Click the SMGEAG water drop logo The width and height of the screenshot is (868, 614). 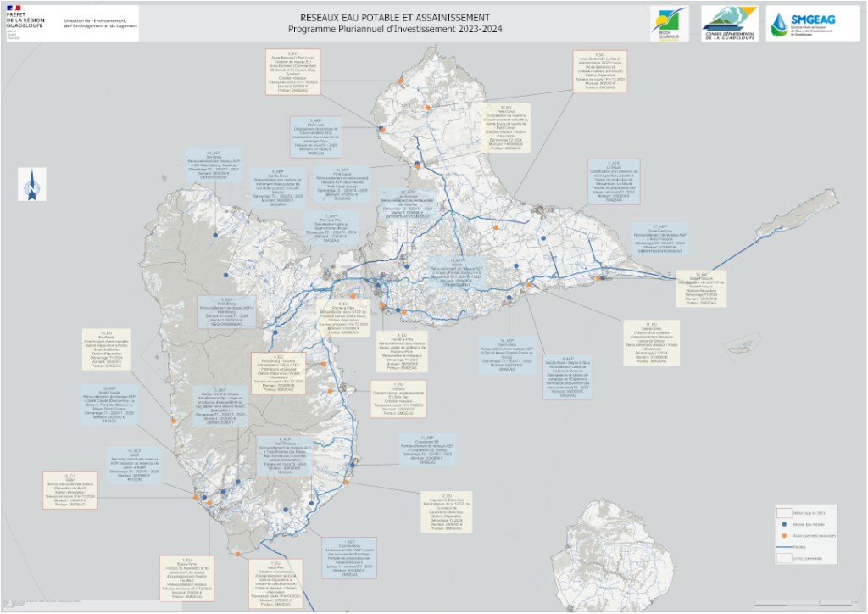pos(779,24)
